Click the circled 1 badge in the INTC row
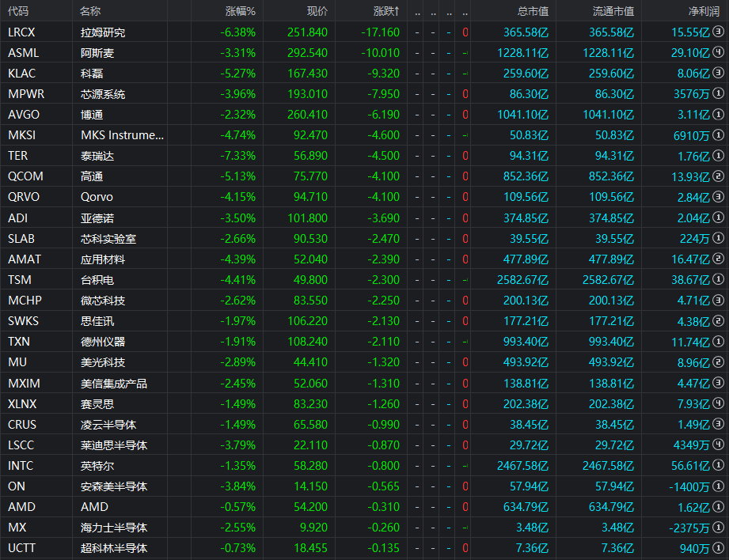The width and height of the screenshot is (729, 560). [x=718, y=466]
